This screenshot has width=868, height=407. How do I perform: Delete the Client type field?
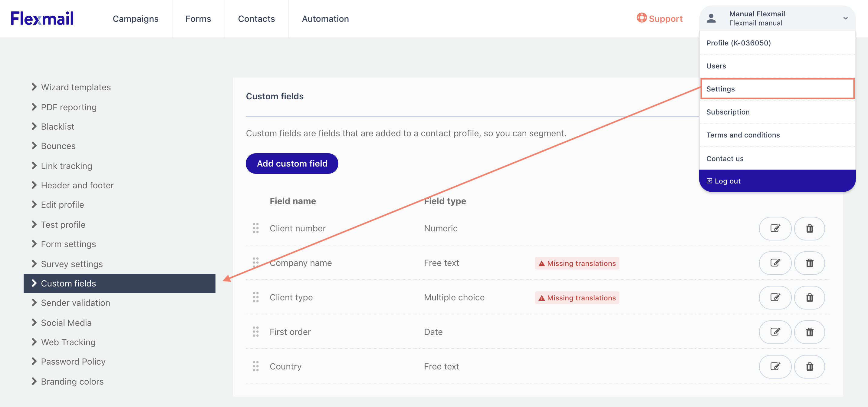tap(809, 297)
